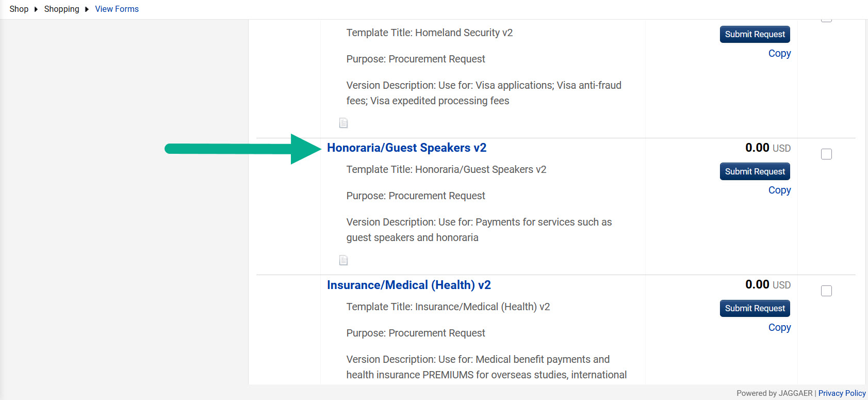Open the View Forms breadcrumb link
Image resolution: width=868 pixels, height=400 pixels.
point(117,9)
